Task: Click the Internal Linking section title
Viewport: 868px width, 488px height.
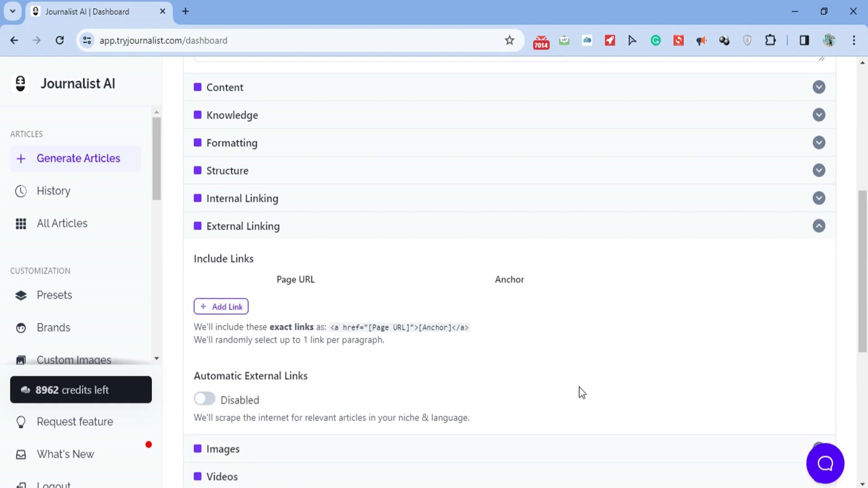Action: (x=242, y=199)
